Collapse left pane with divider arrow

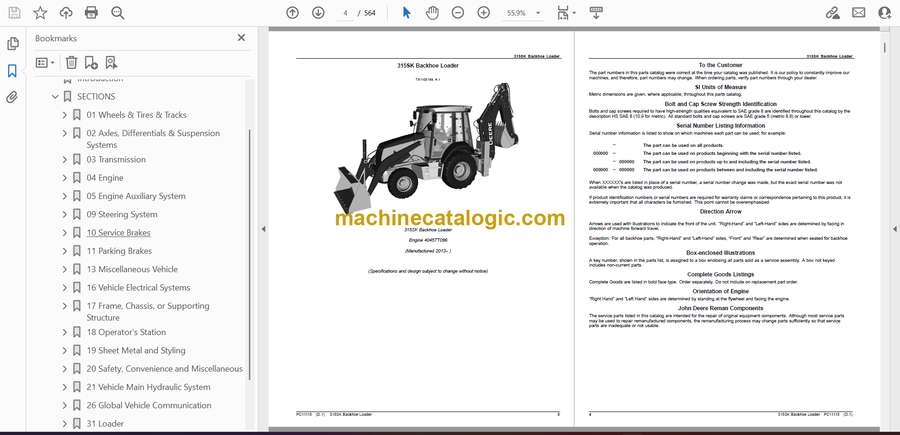click(263, 229)
